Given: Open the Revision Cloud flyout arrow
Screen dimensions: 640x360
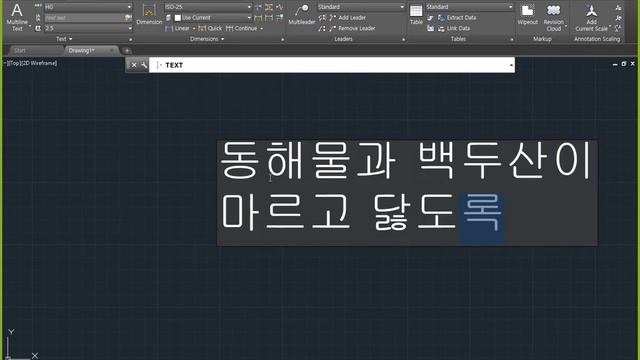Looking at the screenshot, I should (x=566, y=27).
